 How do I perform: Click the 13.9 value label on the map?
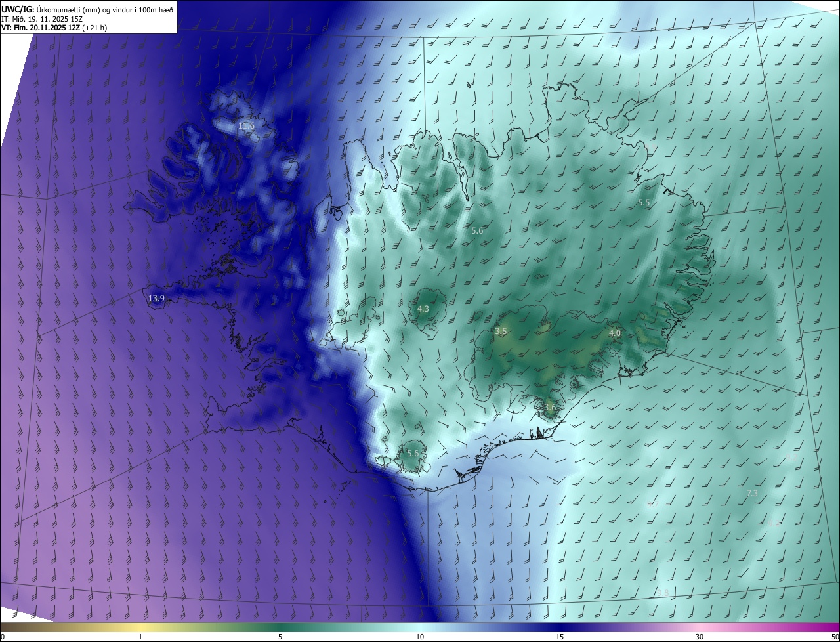point(156,298)
